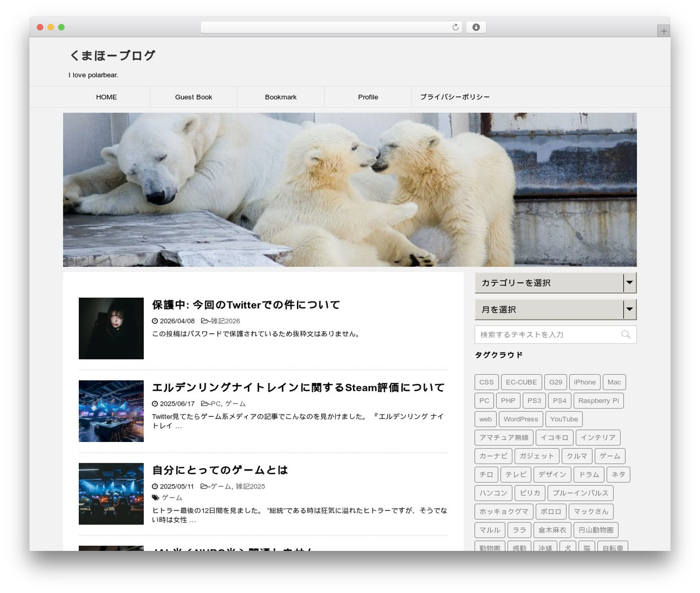This screenshot has height=593, width=700.
Task: Select the チロ tag
Action: [486, 475]
